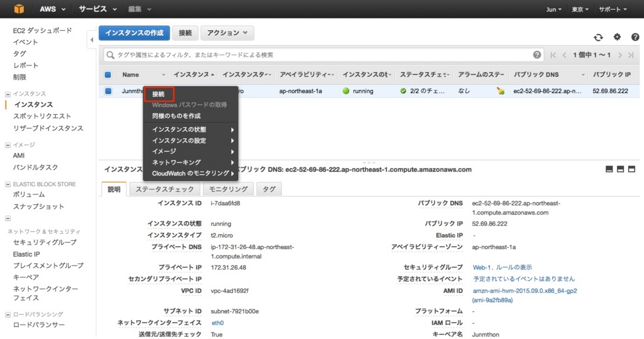Screen dimensions: 644x339
Task: Switch to the ステータスチェック tab
Action: 165,189
